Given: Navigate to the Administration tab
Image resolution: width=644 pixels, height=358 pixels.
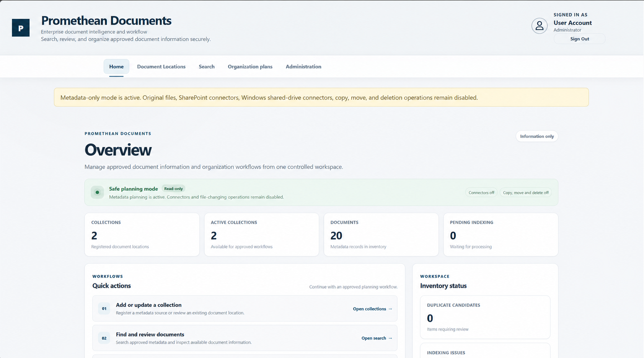Looking at the screenshot, I should coord(303,67).
